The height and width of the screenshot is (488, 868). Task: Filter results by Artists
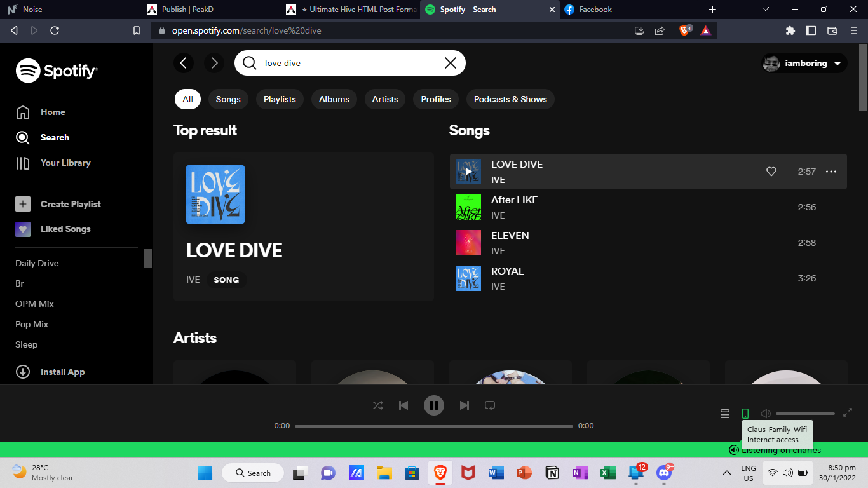click(x=385, y=99)
